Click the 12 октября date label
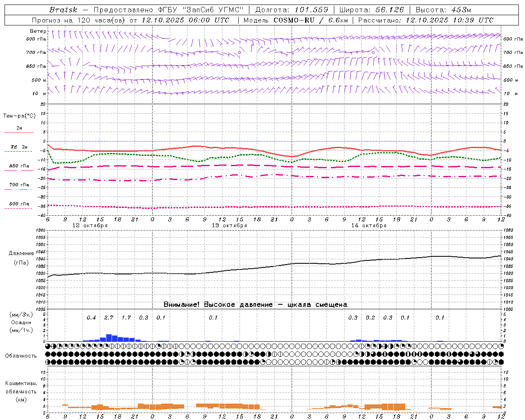The height and width of the screenshot is (420, 525). (x=90, y=226)
